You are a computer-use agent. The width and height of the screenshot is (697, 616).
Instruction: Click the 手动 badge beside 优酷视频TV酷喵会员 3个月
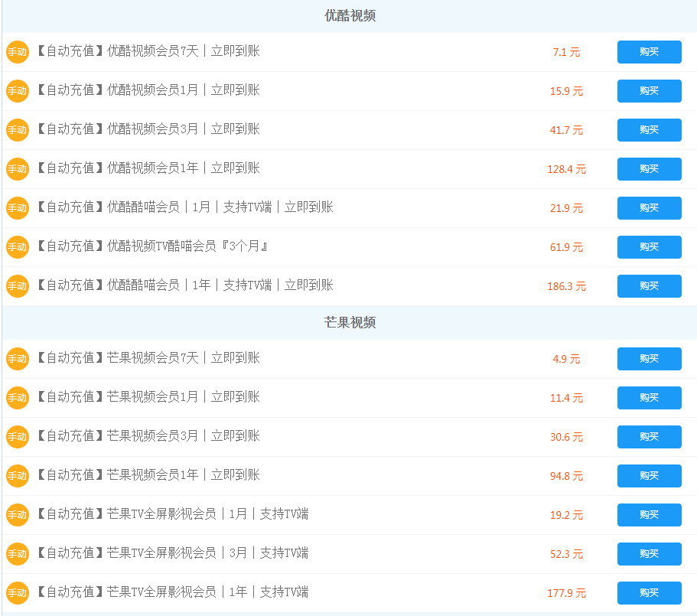(18, 247)
